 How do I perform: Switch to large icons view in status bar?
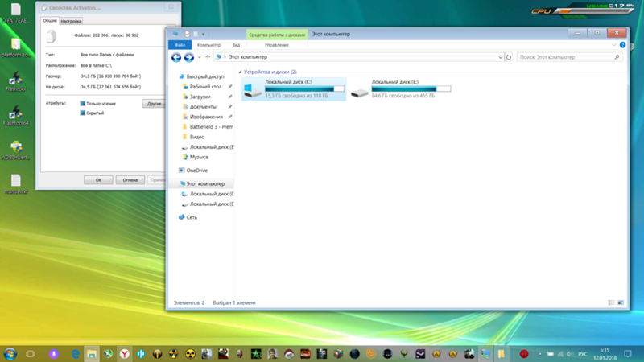pos(621,302)
